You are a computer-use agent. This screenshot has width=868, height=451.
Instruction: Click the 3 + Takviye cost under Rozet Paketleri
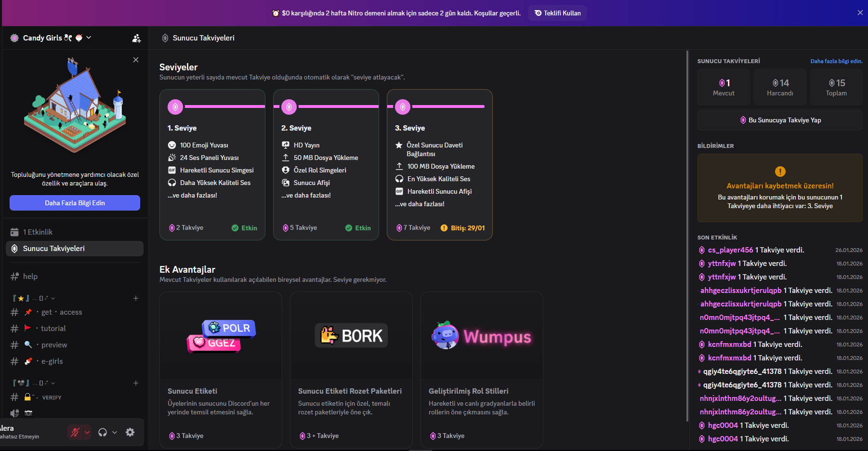pyautogui.click(x=319, y=436)
